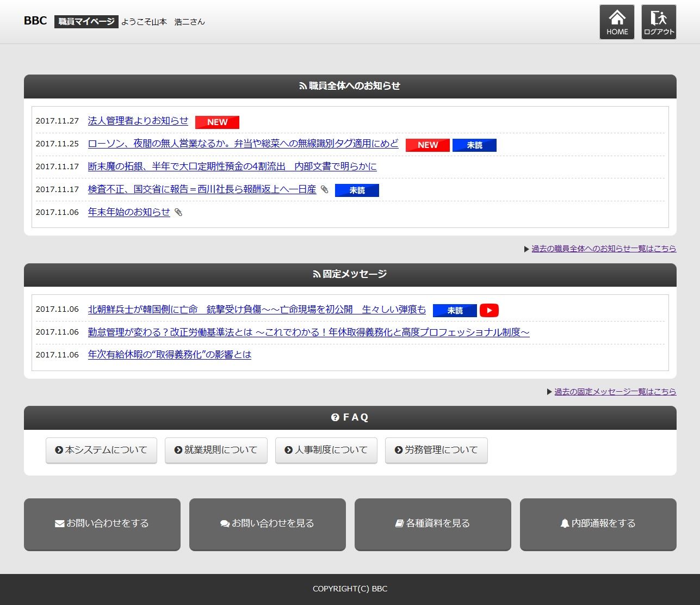
Task: Click the red YouTube play icon
Action: pos(489,310)
